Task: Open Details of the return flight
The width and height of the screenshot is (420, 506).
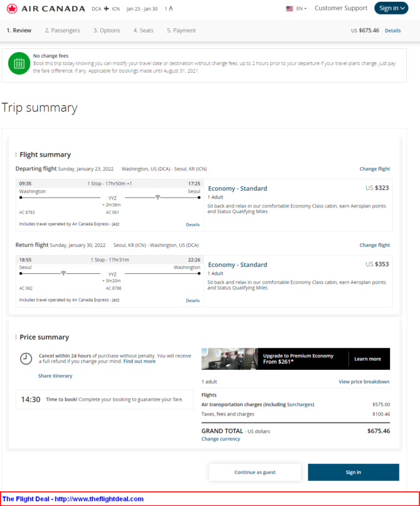Action: (192, 300)
